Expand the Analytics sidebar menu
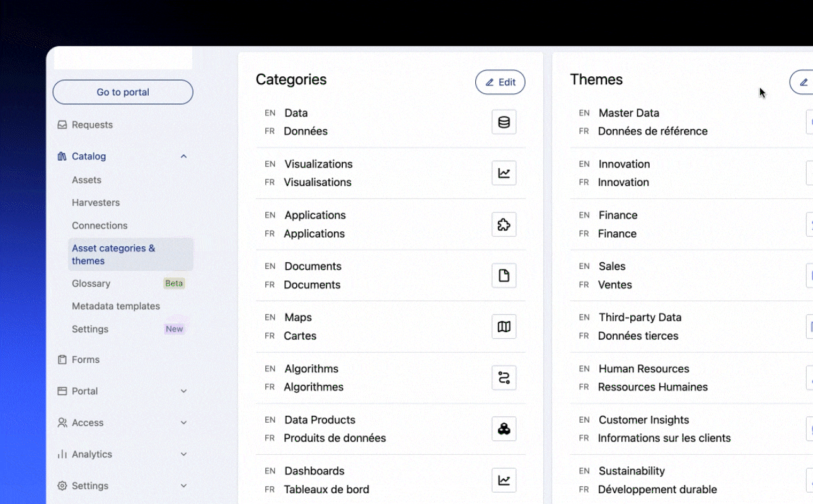This screenshot has width=813, height=504. pyautogui.click(x=183, y=454)
